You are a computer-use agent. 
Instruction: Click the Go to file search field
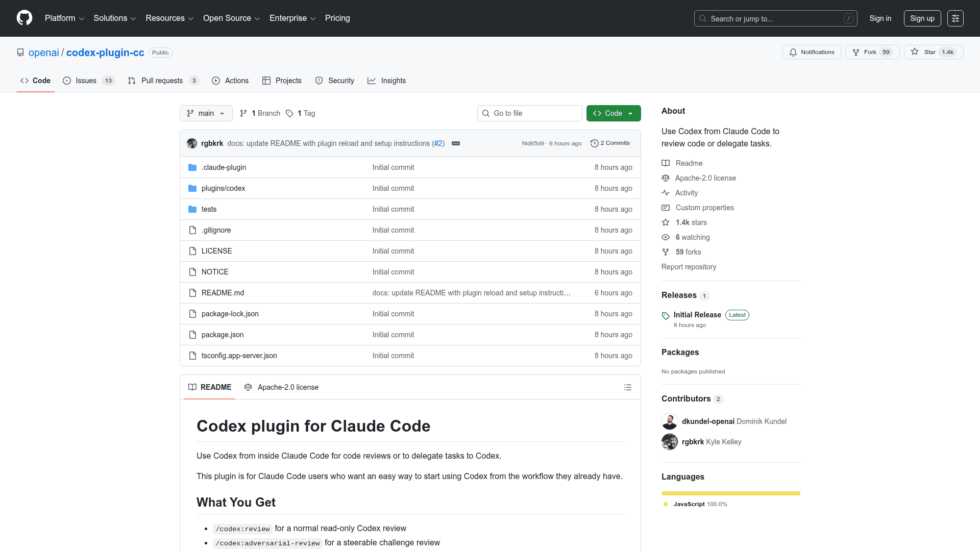529,113
